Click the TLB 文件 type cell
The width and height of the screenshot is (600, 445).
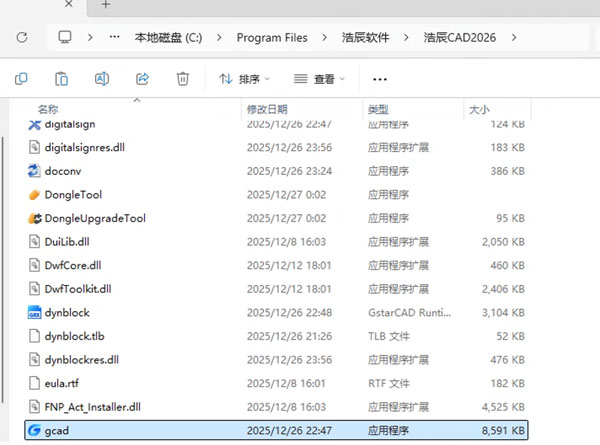[389, 336]
